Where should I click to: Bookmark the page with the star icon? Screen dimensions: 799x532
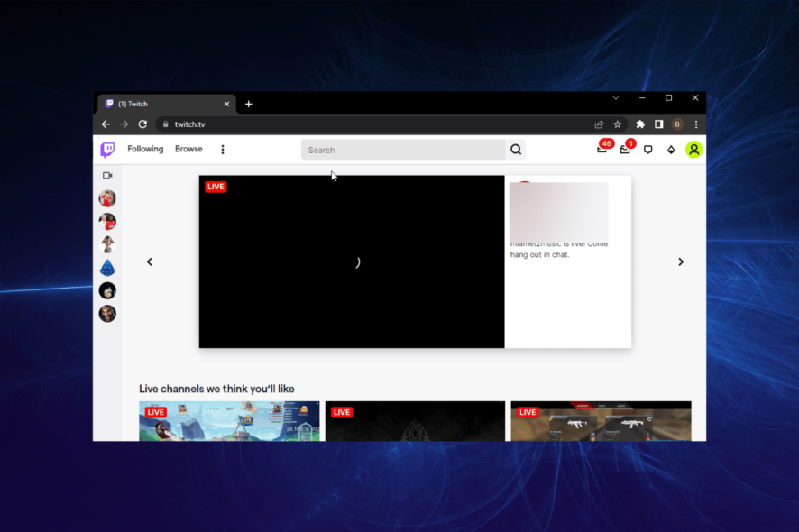pyautogui.click(x=618, y=124)
